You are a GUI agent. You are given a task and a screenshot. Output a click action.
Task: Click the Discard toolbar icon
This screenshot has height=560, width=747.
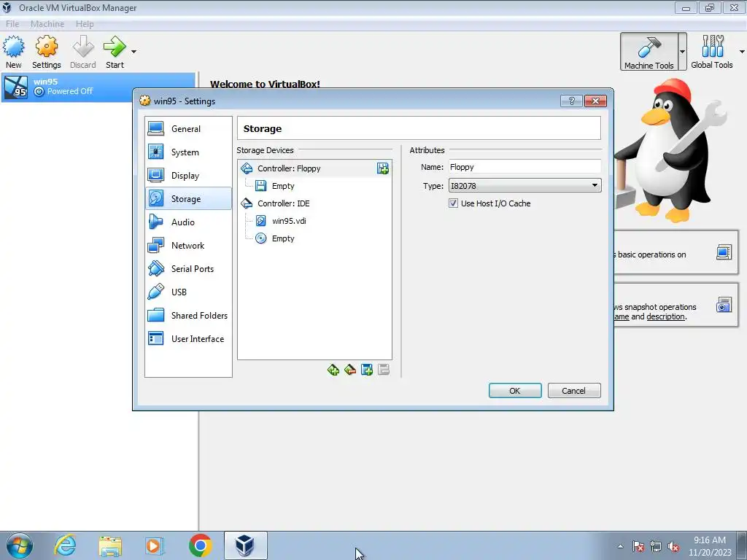point(83,52)
